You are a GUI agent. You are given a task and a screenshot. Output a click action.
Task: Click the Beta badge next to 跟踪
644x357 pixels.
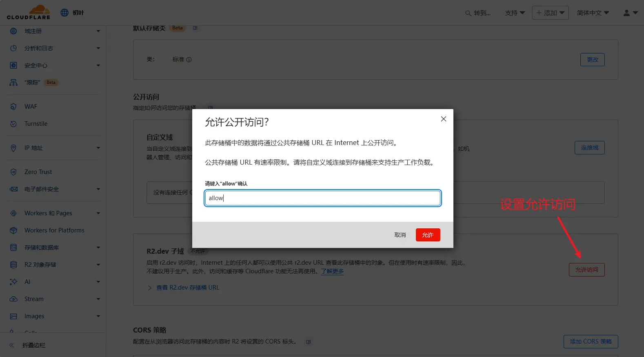tap(51, 83)
